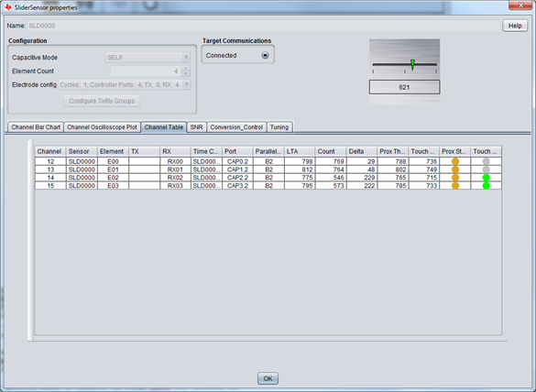This screenshot has width=536, height=392.
Task: Click the green slider position marker
Action: click(x=412, y=64)
